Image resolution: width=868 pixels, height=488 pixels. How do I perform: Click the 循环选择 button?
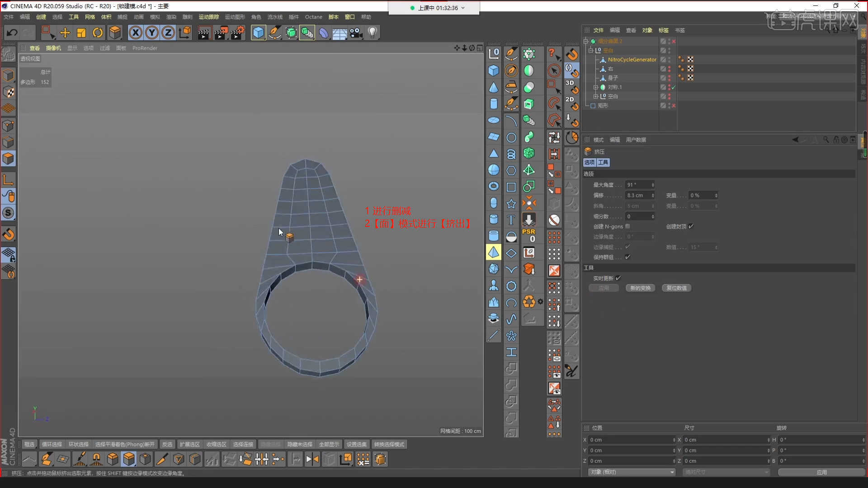pyautogui.click(x=52, y=445)
